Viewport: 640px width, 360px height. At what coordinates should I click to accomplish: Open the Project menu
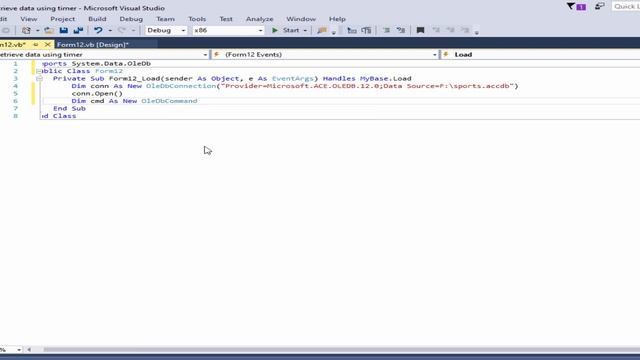[x=62, y=19]
